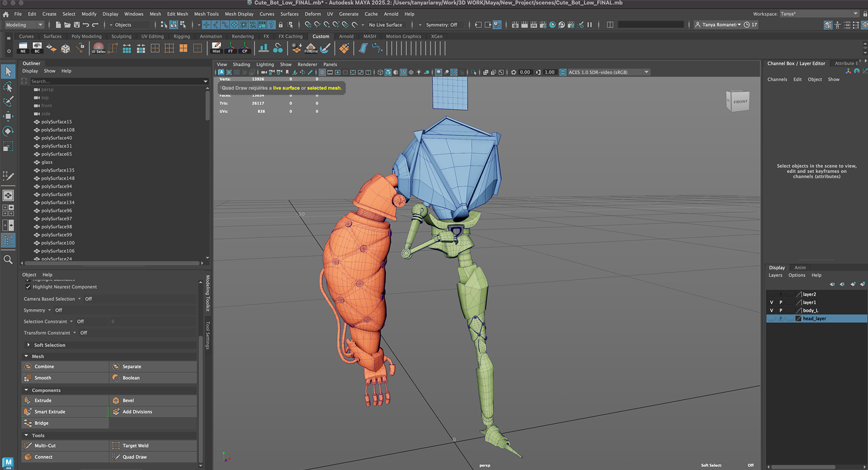This screenshot has height=470, width=868.
Task: Open the Modeling menu set dropdown
Action: (24, 25)
